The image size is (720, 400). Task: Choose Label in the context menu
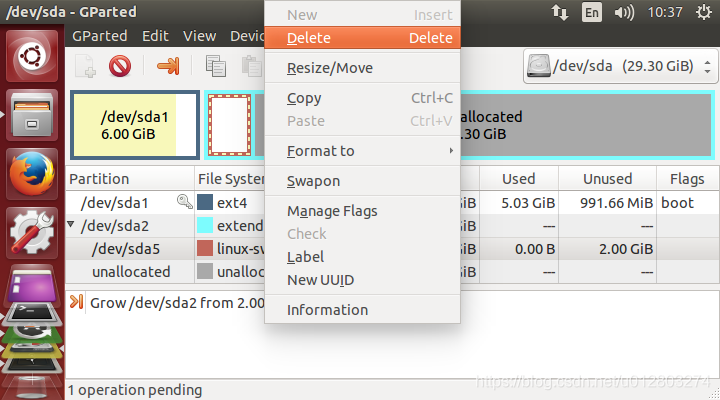click(362, 257)
